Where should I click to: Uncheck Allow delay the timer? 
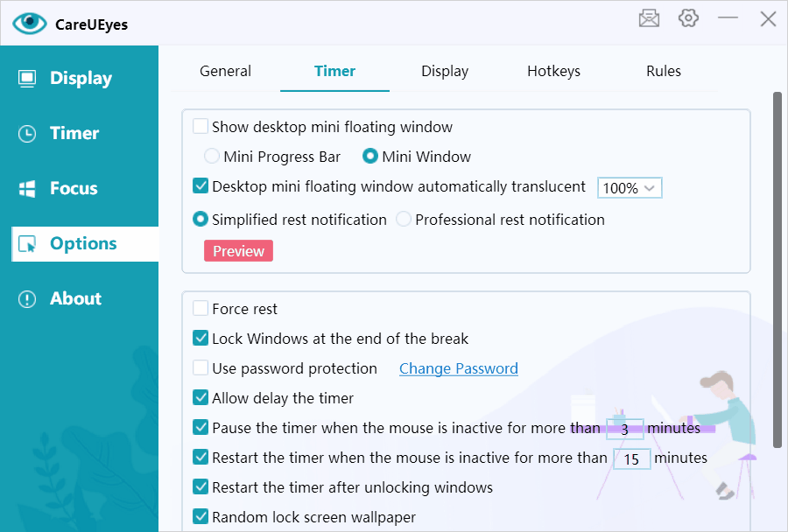(201, 397)
